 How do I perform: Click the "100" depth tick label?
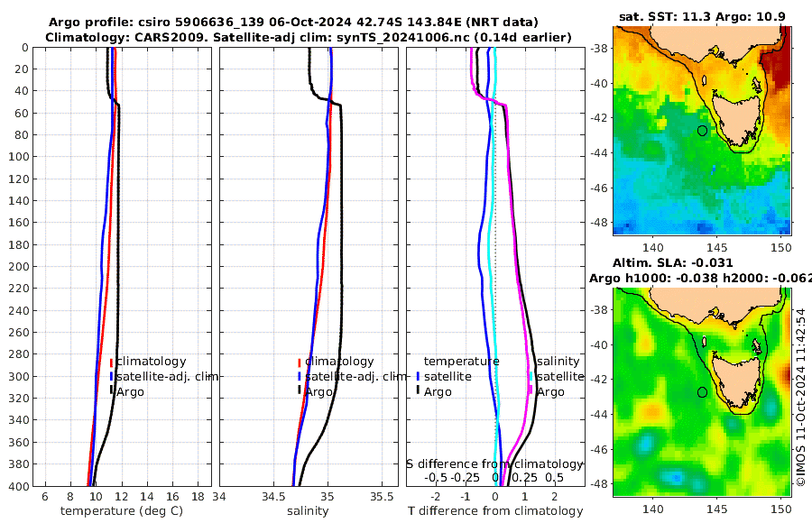pyautogui.click(x=19, y=156)
